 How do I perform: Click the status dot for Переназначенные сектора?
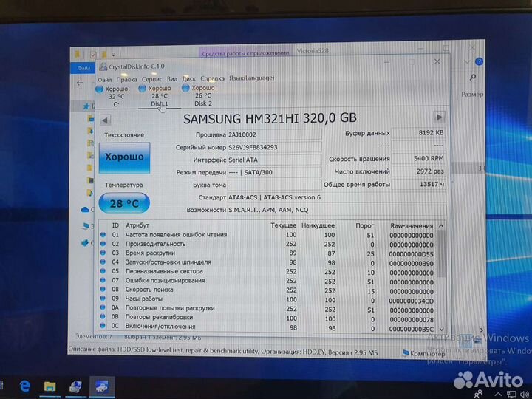click(x=103, y=271)
